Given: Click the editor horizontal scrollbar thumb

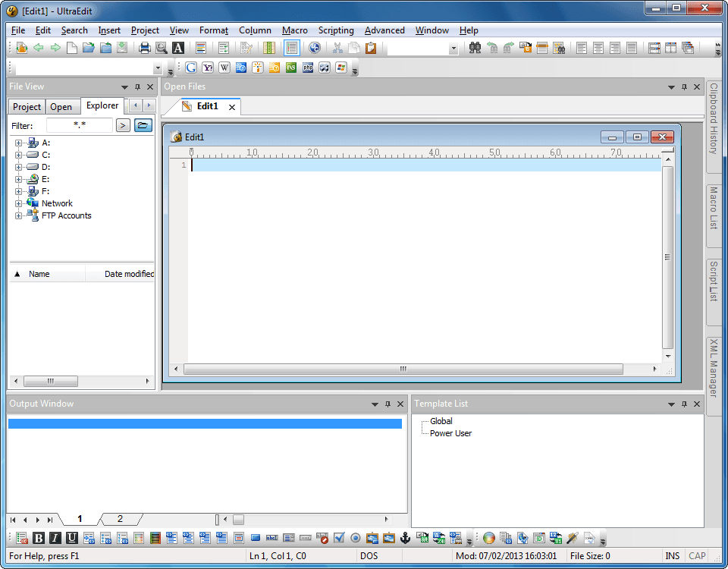Looking at the screenshot, I should 403,369.
